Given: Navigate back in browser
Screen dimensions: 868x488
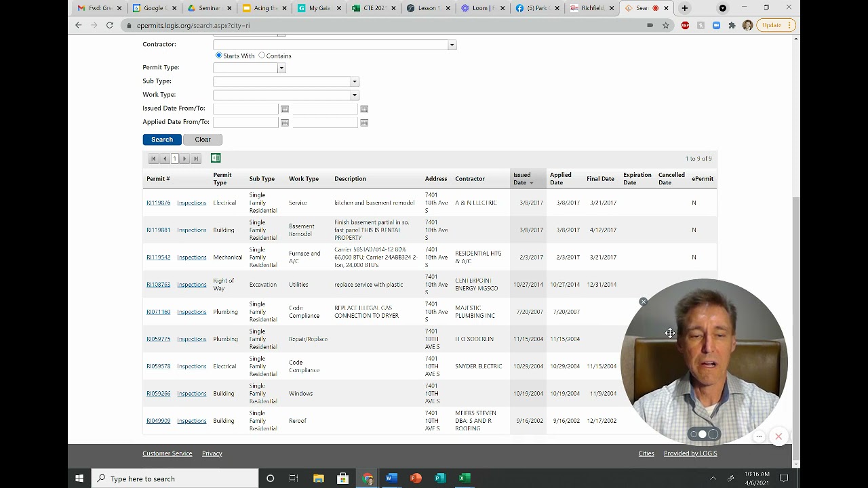Looking at the screenshot, I should click(79, 25).
